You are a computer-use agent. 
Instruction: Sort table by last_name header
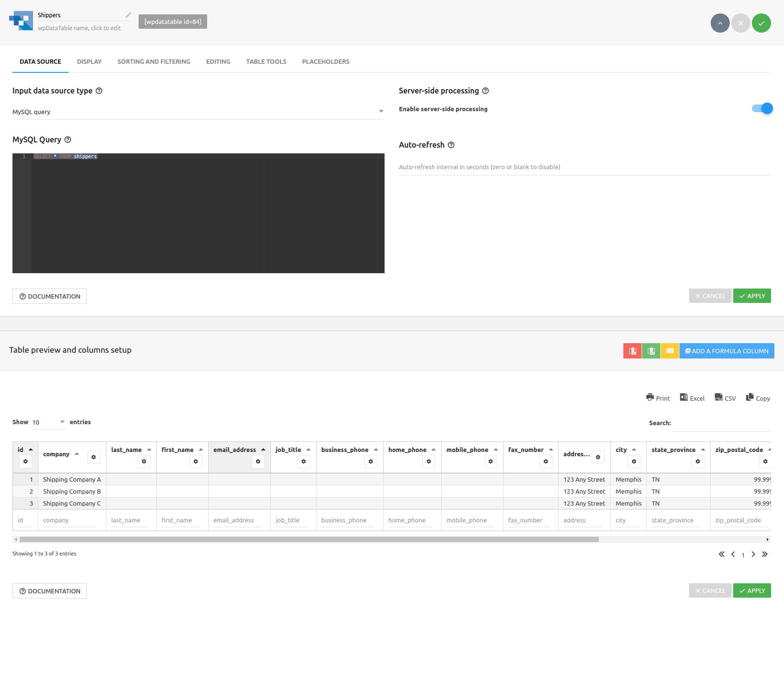(131, 450)
